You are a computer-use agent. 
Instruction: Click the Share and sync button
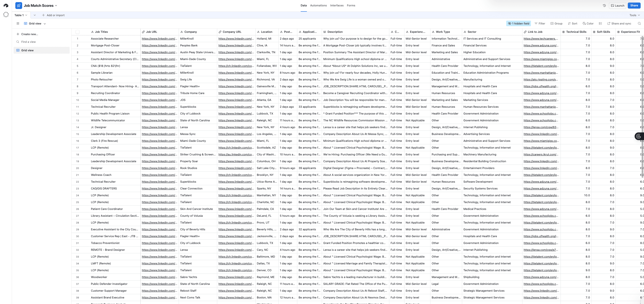pyautogui.click(x=619, y=23)
